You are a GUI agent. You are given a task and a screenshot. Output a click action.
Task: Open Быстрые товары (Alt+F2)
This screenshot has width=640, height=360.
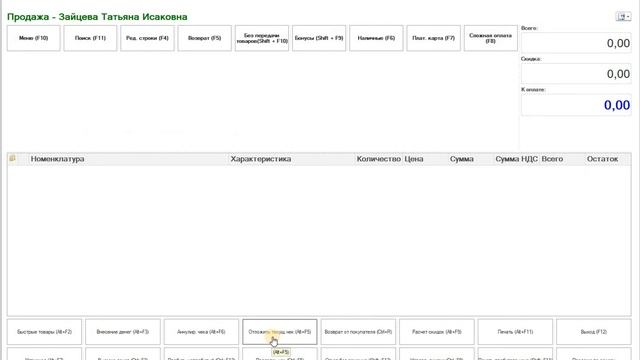tap(44, 332)
